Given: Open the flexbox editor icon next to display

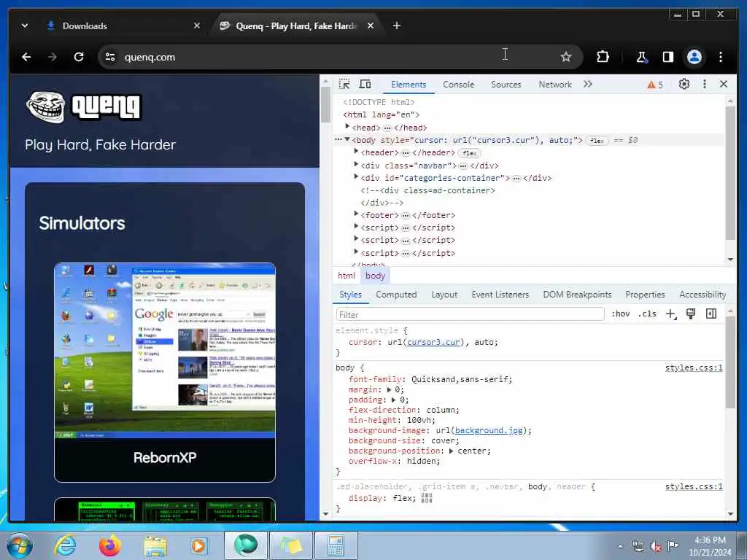Looking at the screenshot, I should pyautogui.click(x=427, y=498).
